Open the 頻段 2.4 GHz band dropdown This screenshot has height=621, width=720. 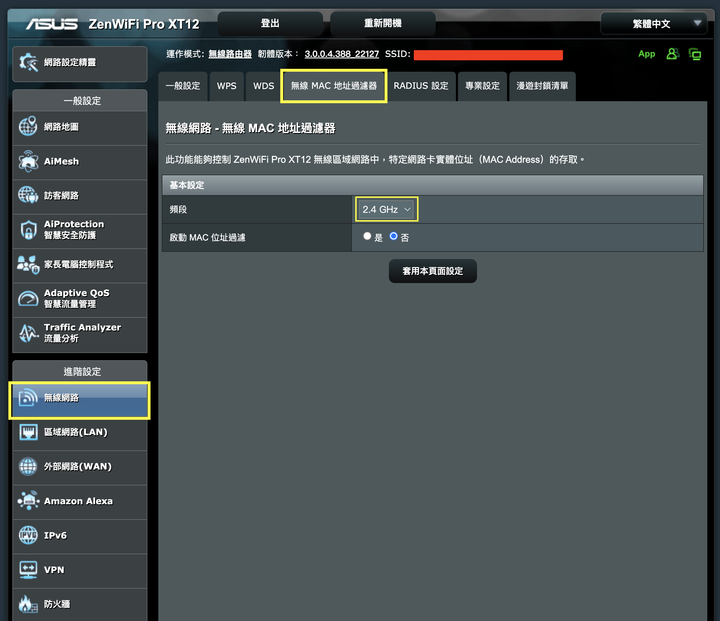pyautogui.click(x=386, y=209)
